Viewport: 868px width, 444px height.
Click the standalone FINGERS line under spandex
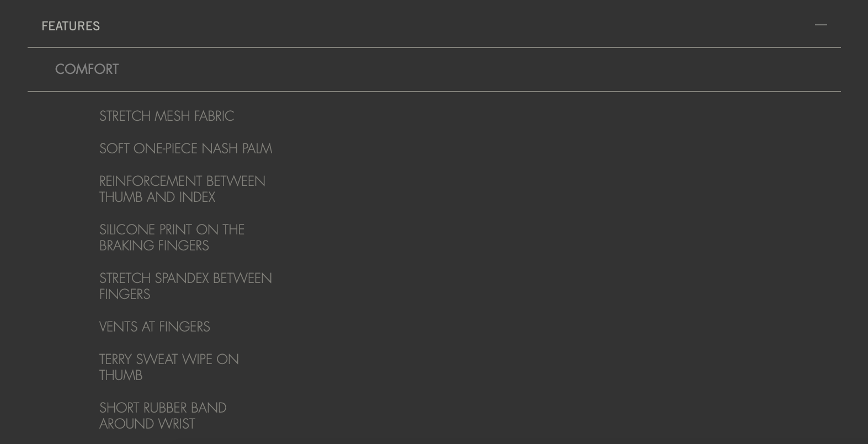point(125,294)
